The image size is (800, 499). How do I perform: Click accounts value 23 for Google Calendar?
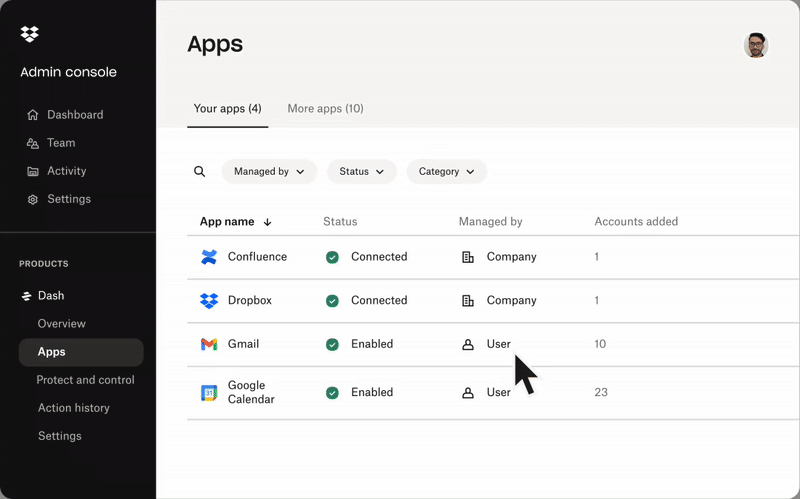click(x=601, y=392)
